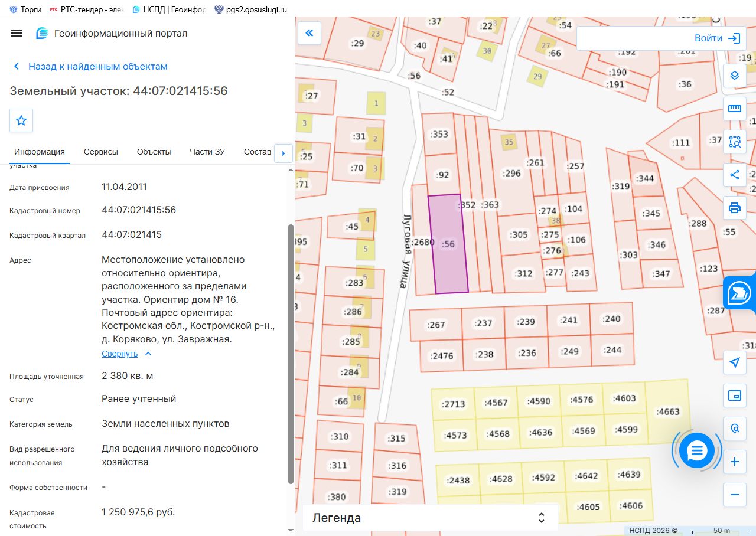Collapse side panel with double-arrow button
Viewport: 756px width, 536px height.
click(x=309, y=33)
